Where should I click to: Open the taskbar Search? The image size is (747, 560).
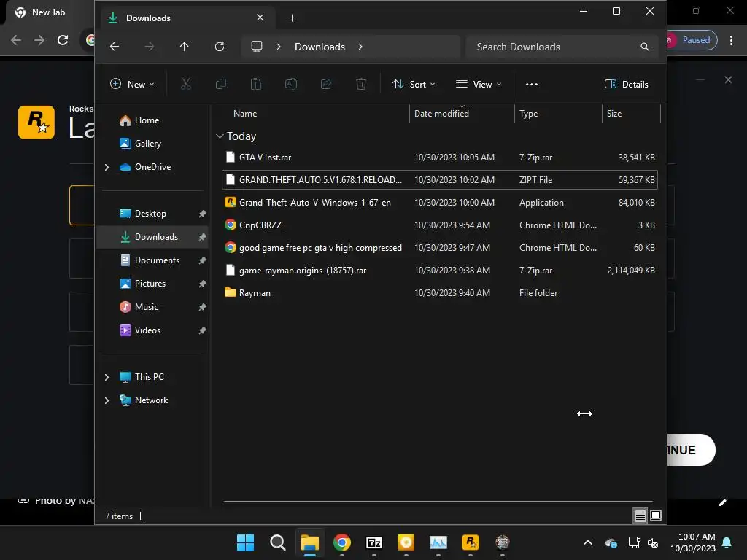(278, 542)
